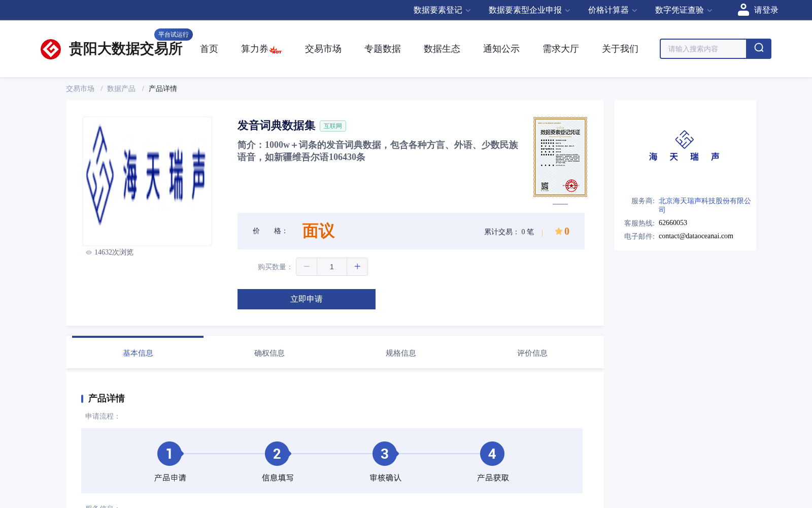Click 累计交易 0笔 text
The image size is (812, 508).
click(509, 232)
